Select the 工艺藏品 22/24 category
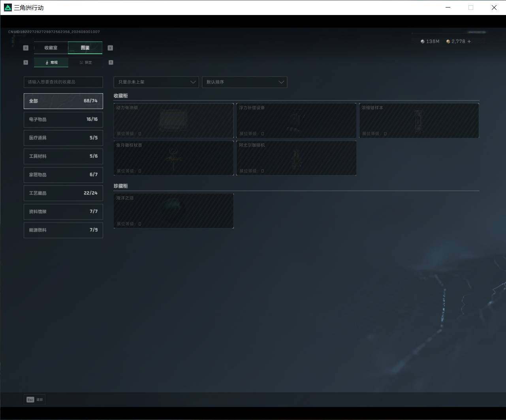This screenshot has height=420, width=506. point(63,193)
